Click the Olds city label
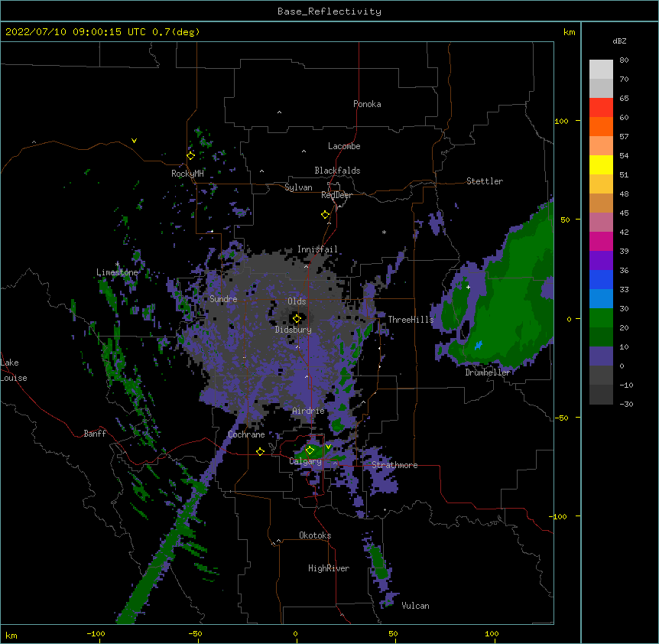This screenshot has width=659, height=644. click(x=297, y=301)
